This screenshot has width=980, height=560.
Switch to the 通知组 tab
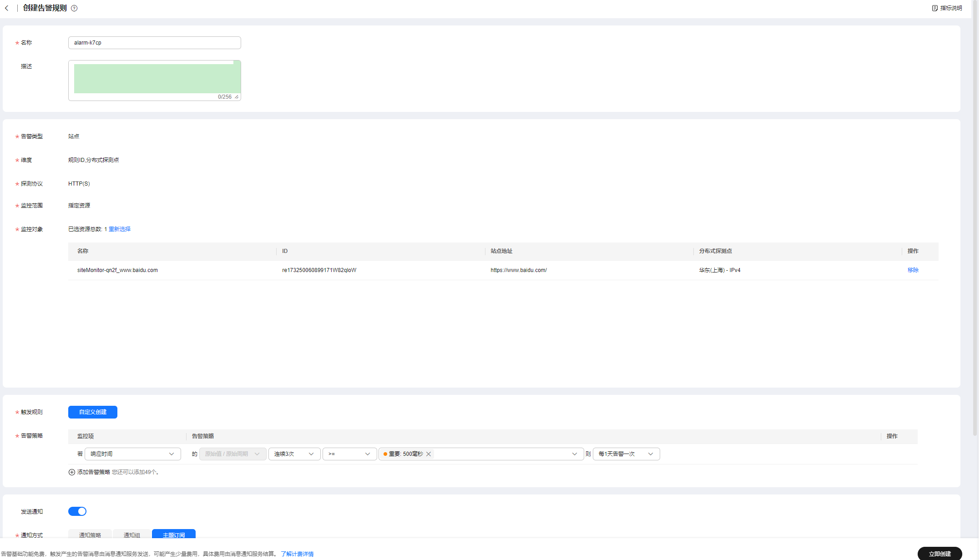[x=132, y=535]
